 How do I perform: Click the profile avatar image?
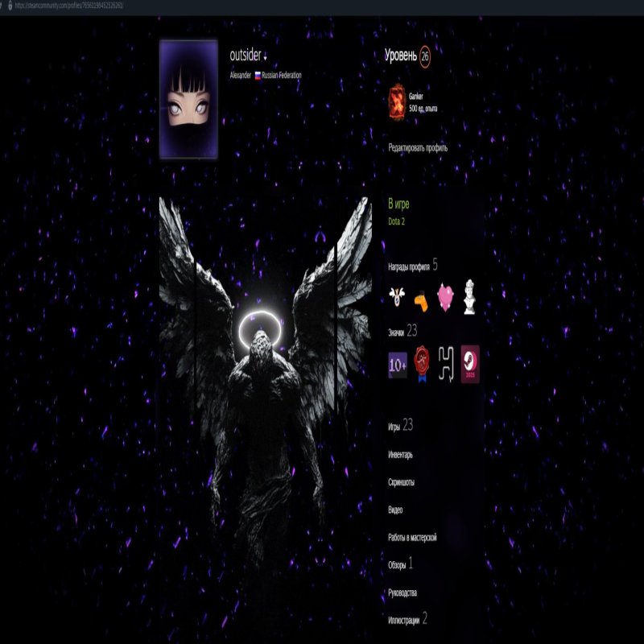pos(188,99)
